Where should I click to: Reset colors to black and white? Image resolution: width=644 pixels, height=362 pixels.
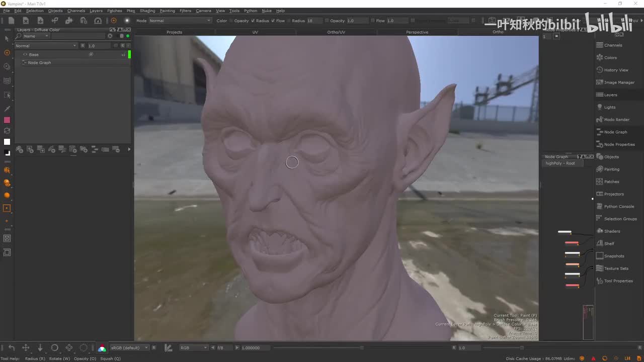click(7, 152)
